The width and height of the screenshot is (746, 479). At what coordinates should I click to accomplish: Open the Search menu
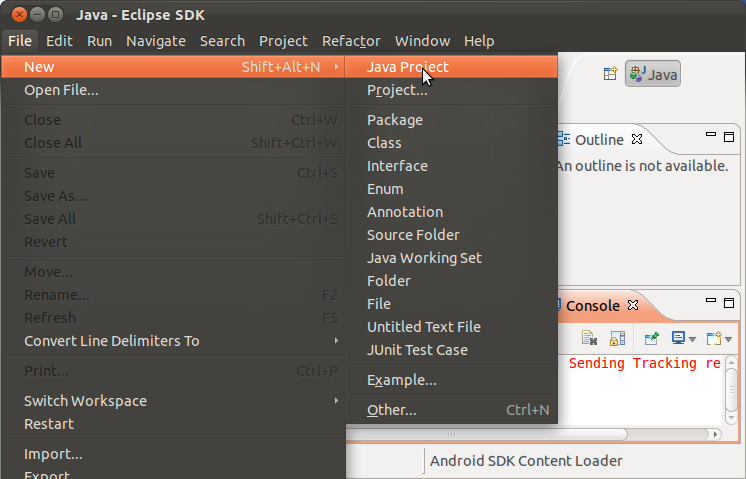click(222, 41)
